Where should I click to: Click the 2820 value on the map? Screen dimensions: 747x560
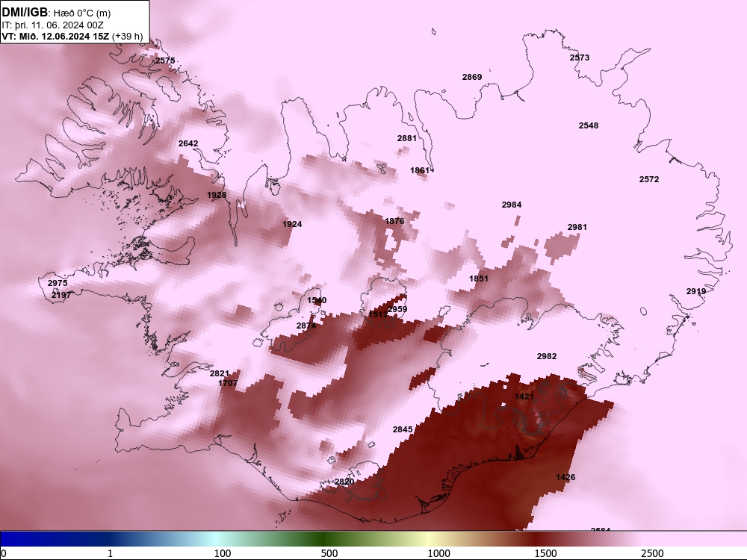click(344, 482)
